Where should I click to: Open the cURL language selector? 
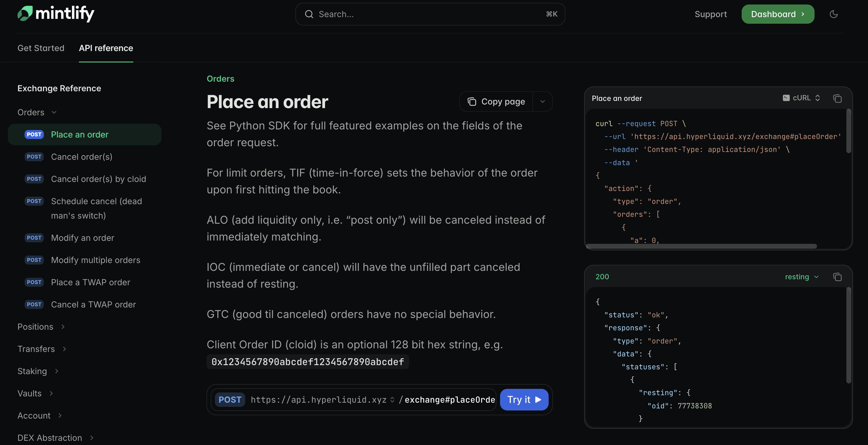pyautogui.click(x=801, y=98)
